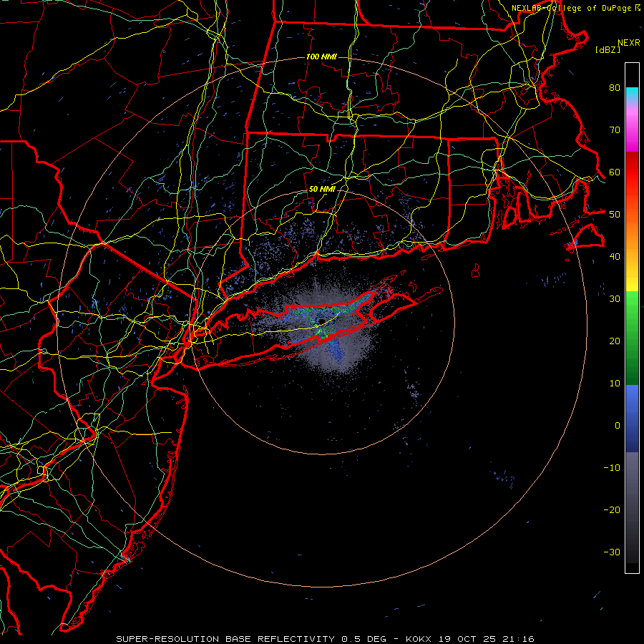644x644 pixels.
Task: Click the "19 OCT 25" date in caption
Action: [x=468, y=639]
